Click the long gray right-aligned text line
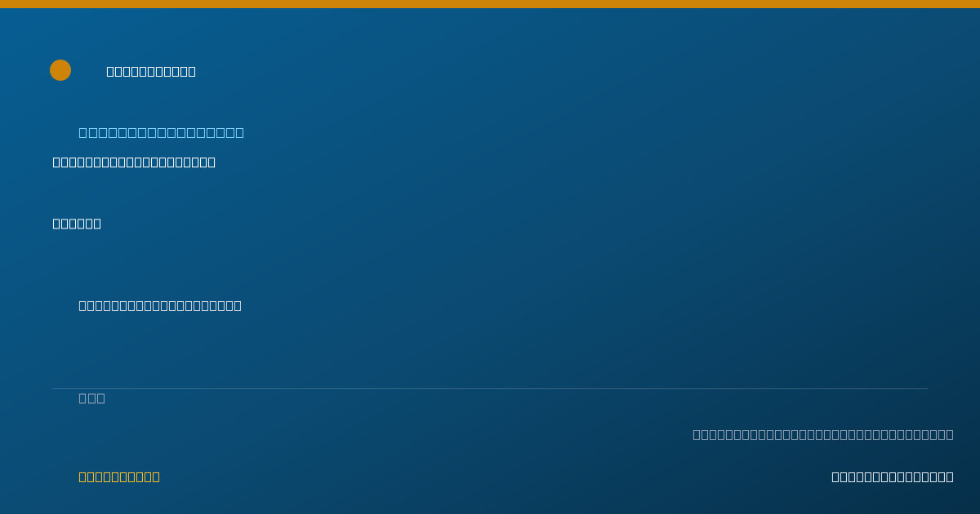Screen dimensions: 980x514 823,434
